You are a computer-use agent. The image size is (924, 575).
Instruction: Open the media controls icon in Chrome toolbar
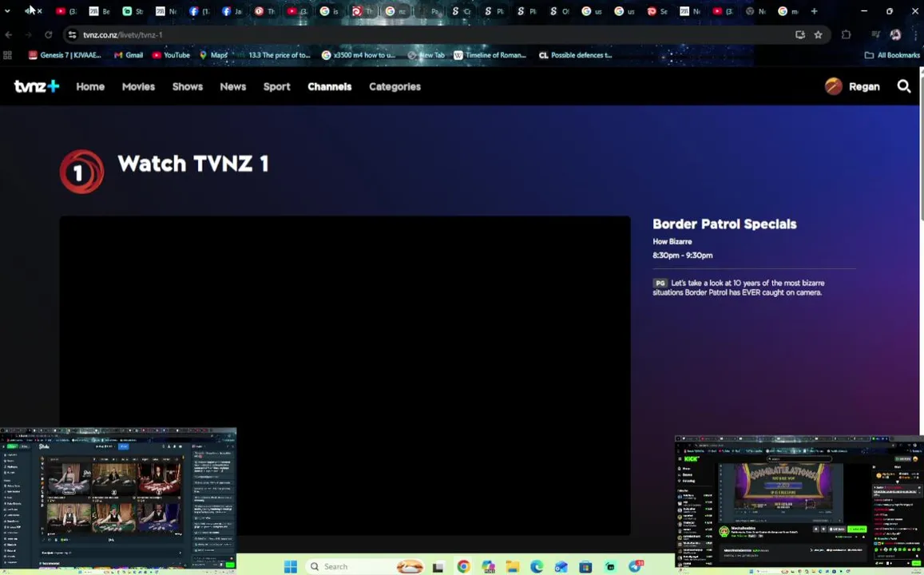pos(875,35)
